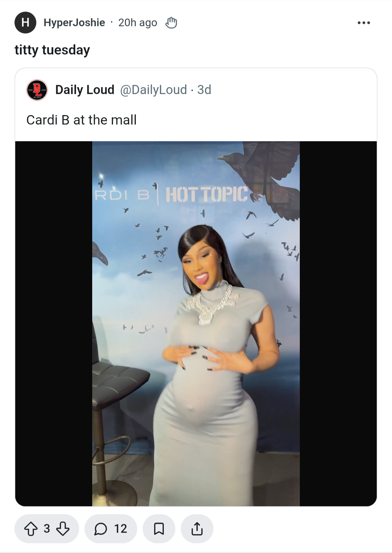Toggle bookmark to save this post
The width and height of the screenshot is (392, 553).
coord(159,529)
